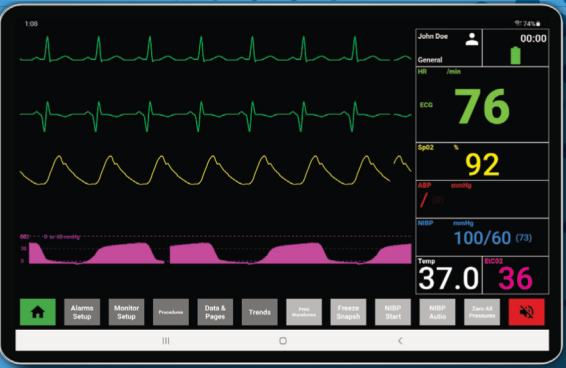Open the Trends view
The image size is (566, 368).
(260, 312)
